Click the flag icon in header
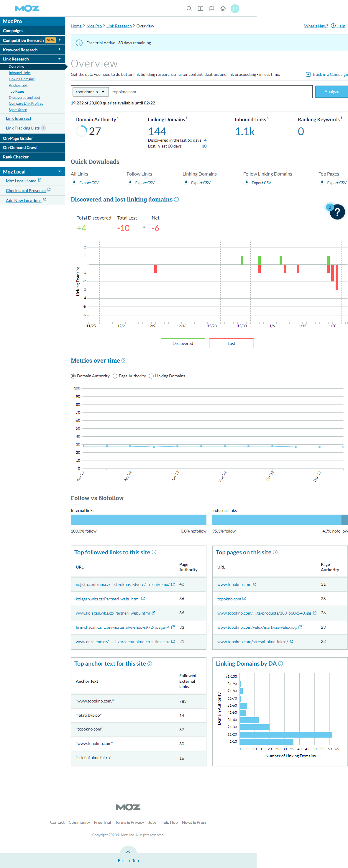The width and height of the screenshot is (348, 868). click(x=211, y=9)
